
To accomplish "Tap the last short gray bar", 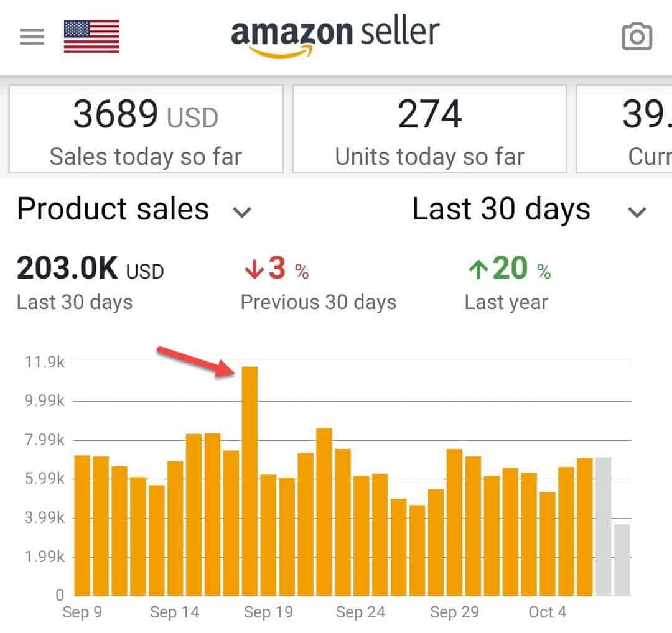I will (x=622, y=560).
